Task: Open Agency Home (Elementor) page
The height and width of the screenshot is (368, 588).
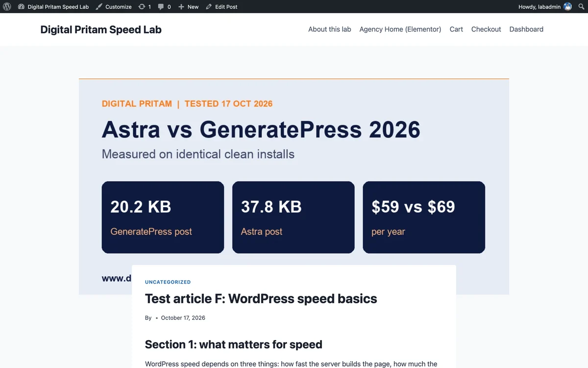Action: coord(400,29)
